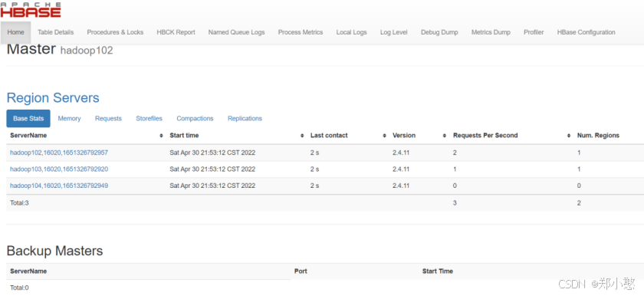View HBase Configuration page
The height and width of the screenshot is (296, 644).
pyautogui.click(x=586, y=32)
